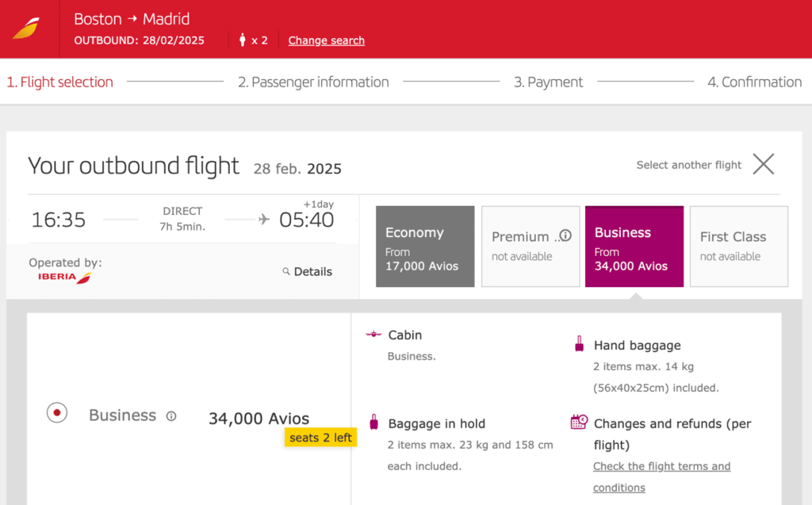Click the First Class fare option

tap(738, 246)
